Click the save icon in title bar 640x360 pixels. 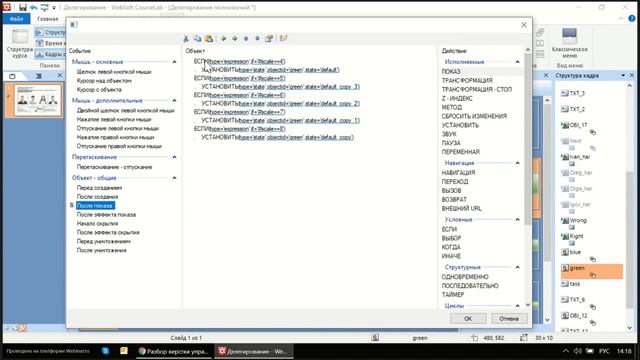click(x=22, y=7)
